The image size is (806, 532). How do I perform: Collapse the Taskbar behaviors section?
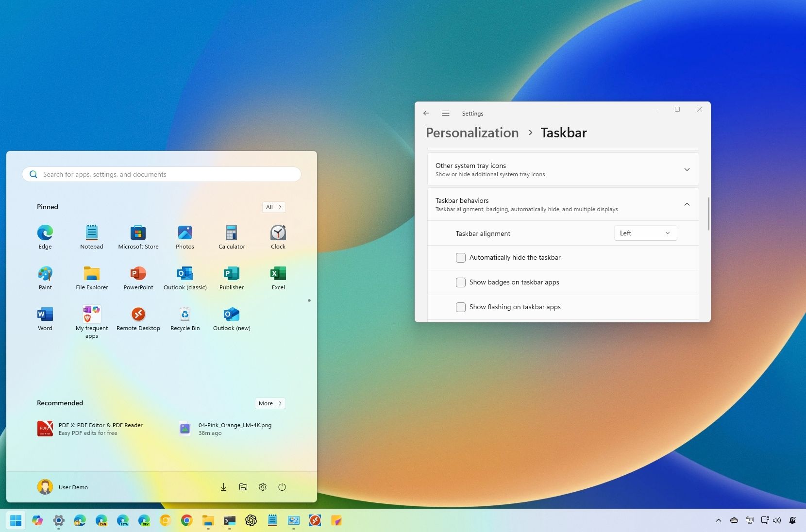coord(687,204)
